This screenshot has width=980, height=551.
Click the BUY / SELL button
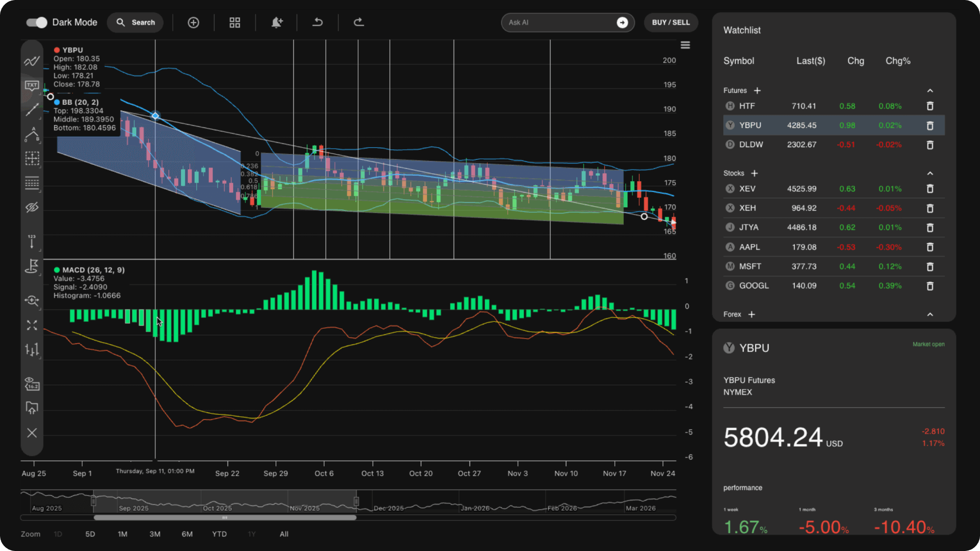coord(671,22)
